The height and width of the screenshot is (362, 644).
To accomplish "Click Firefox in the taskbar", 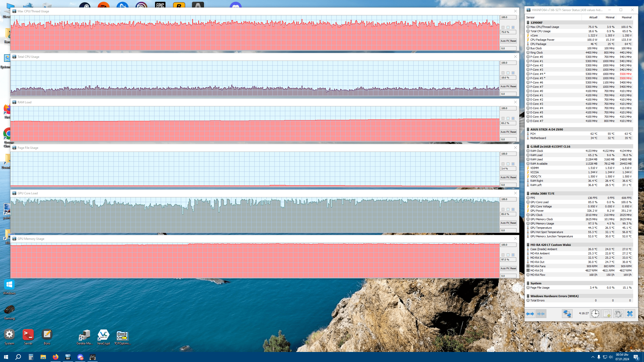I will coord(55,357).
